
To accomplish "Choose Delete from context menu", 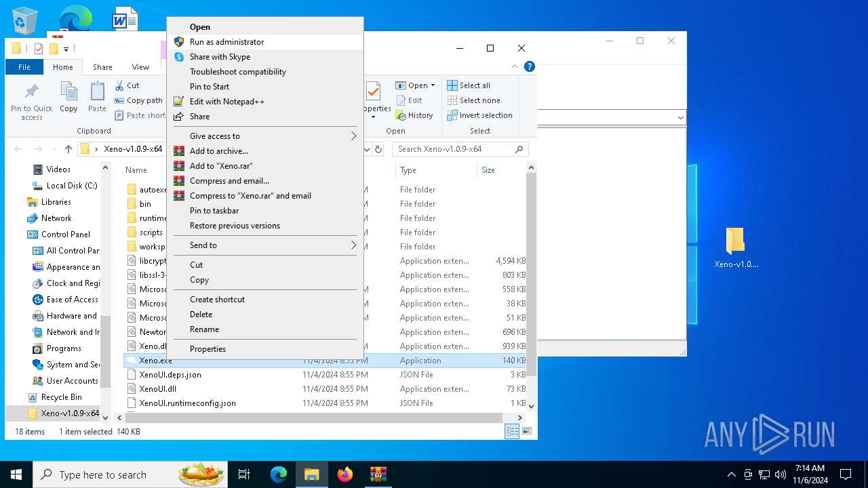I will (265, 314).
